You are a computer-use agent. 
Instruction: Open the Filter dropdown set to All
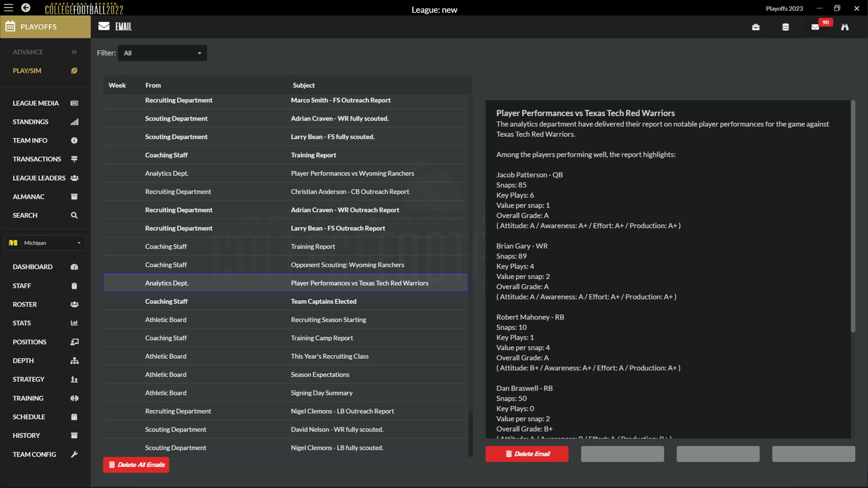point(162,53)
